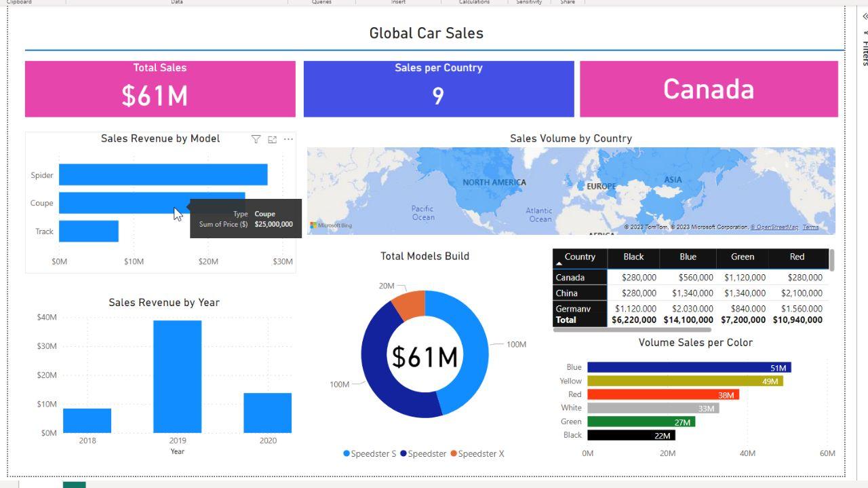This screenshot has width=868, height=488.
Task: Click the Red total $10,940,000
Action: point(797,320)
